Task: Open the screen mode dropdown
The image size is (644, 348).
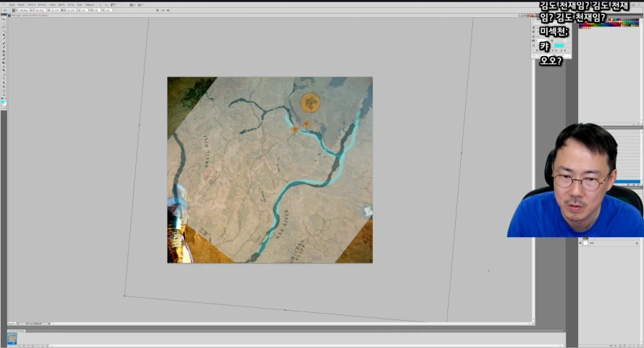Action: (x=140, y=4)
